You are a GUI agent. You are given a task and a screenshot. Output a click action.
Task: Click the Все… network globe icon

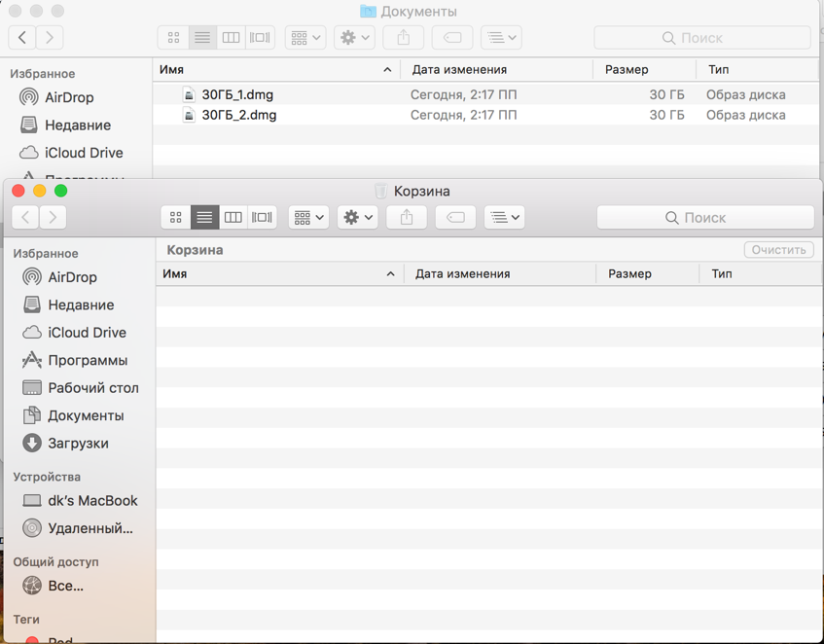point(31,586)
